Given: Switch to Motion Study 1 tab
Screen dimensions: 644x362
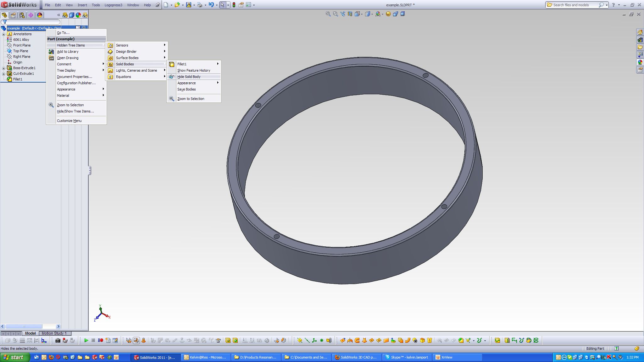Looking at the screenshot, I should [54, 333].
